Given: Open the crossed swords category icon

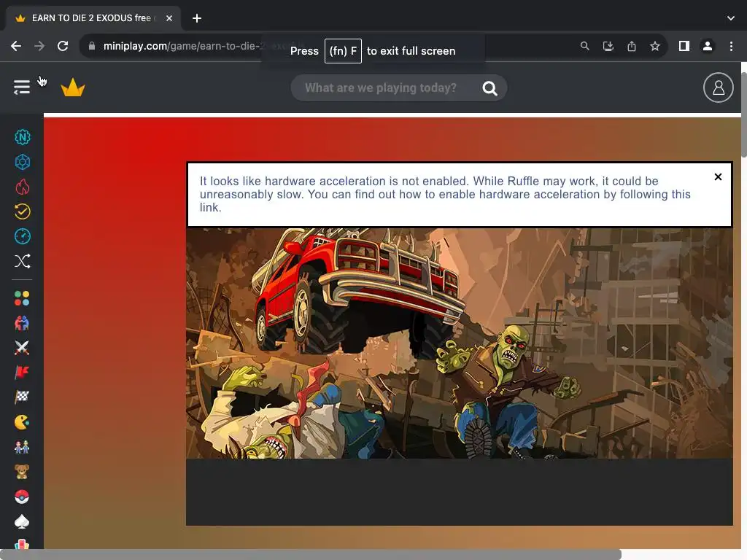Looking at the screenshot, I should pos(22,348).
